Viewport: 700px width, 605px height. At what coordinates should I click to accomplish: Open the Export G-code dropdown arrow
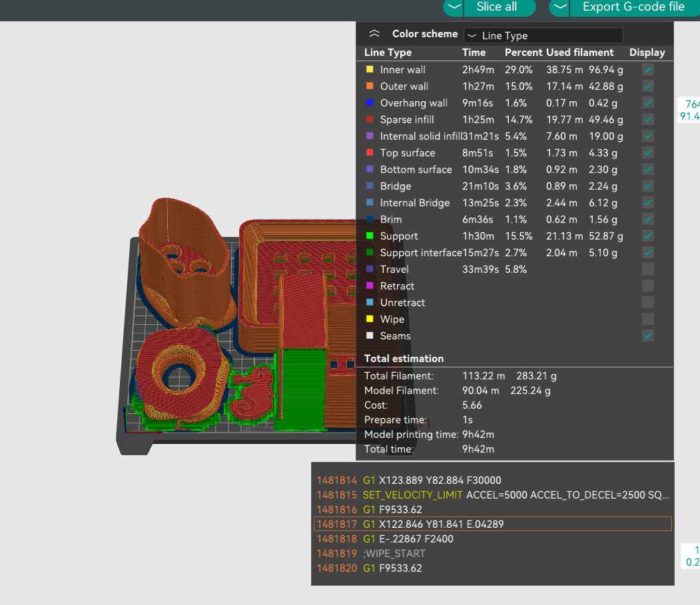click(559, 7)
